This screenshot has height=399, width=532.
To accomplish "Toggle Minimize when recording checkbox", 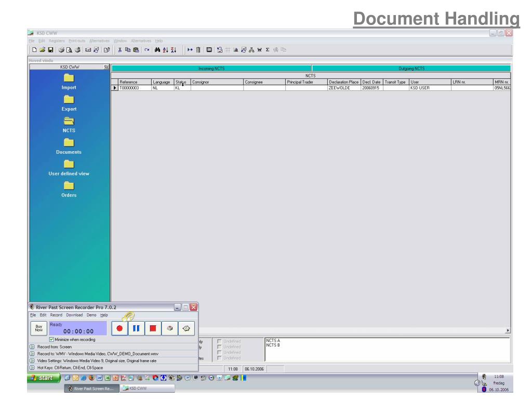I will click(x=51, y=339).
